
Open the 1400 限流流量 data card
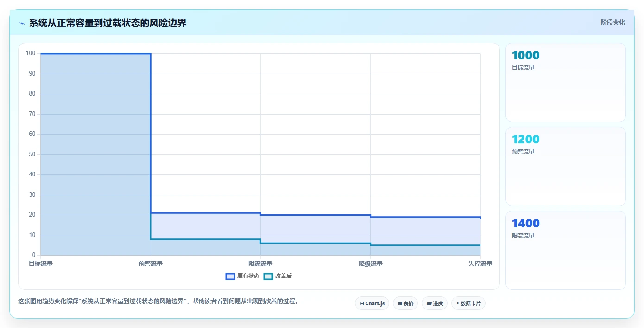pos(565,251)
